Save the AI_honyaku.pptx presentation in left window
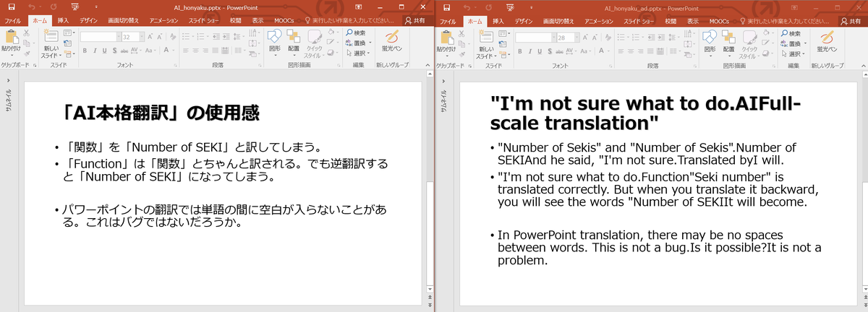The width and height of the screenshot is (868, 312). click(12, 6)
